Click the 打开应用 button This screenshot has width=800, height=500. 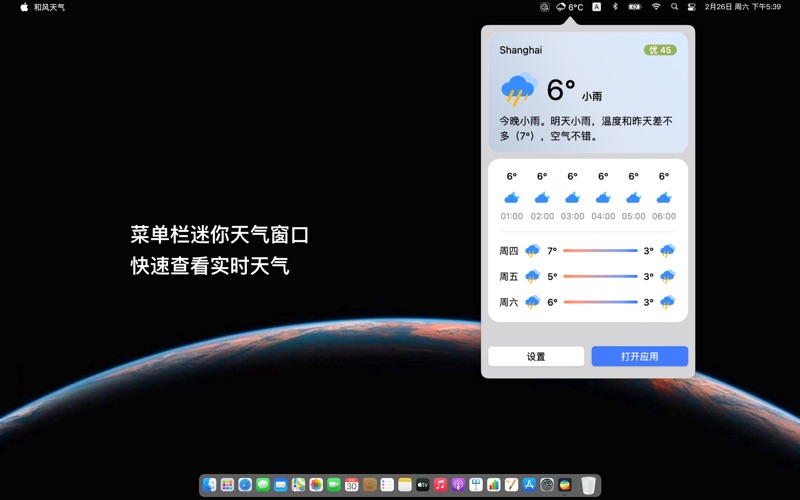(639, 356)
